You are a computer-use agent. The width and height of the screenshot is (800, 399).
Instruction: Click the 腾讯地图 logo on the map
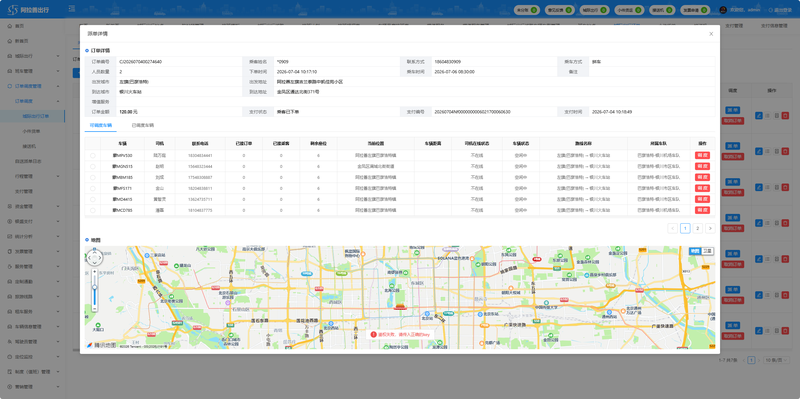click(x=102, y=345)
